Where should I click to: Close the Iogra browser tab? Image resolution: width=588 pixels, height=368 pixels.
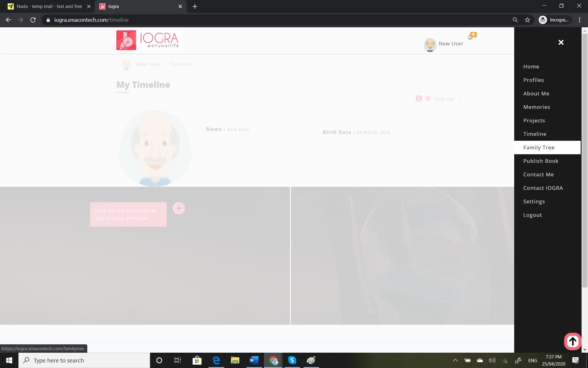click(x=180, y=6)
